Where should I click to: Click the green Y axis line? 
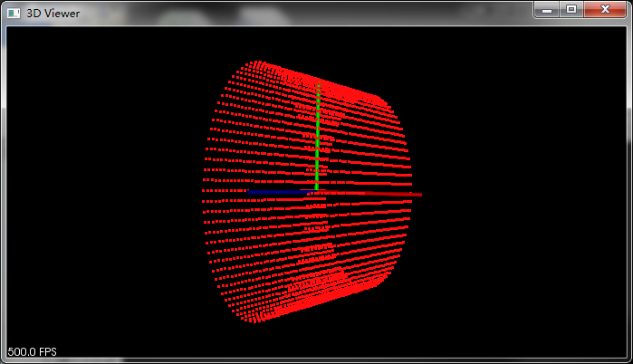[318, 136]
